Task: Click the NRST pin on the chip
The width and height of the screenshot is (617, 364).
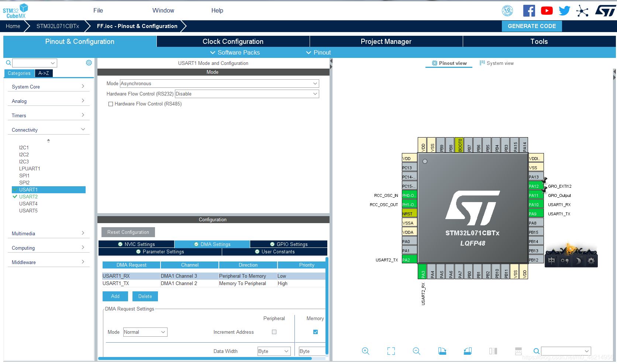Action: 409,214
